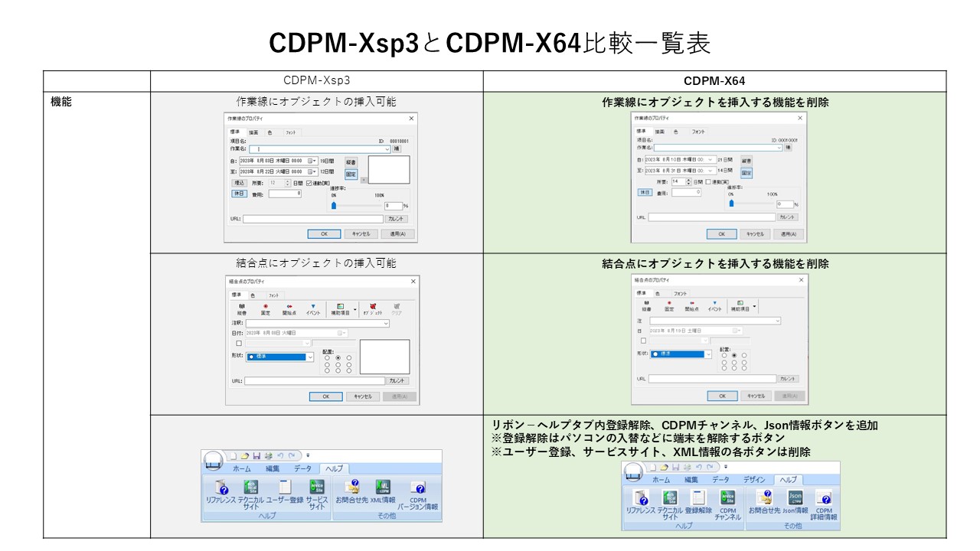Select the フォント tab in 結合点のプロパティ
Image resolution: width=980 pixels, height=551 pixels.
point(275,295)
